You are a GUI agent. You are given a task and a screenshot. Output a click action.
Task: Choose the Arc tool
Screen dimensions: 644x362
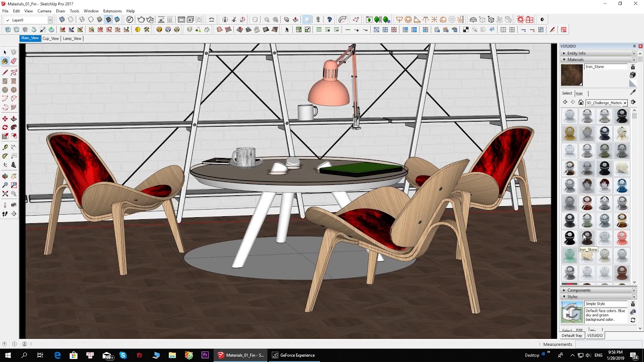click(5, 98)
